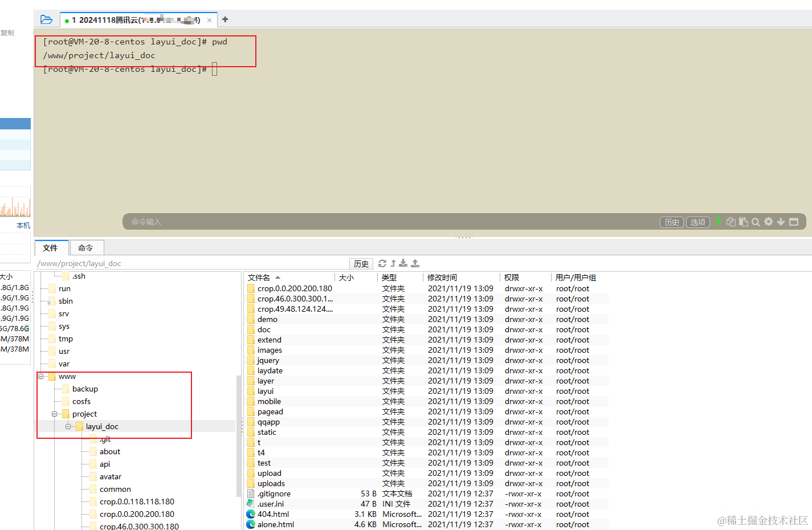Click the upload icon in file toolbar

pyautogui.click(x=415, y=263)
